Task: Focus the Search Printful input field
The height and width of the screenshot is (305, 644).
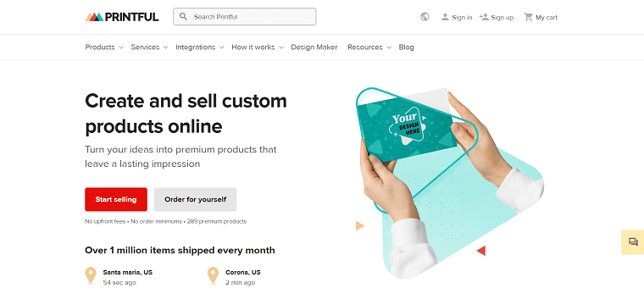Action: (x=245, y=16)
